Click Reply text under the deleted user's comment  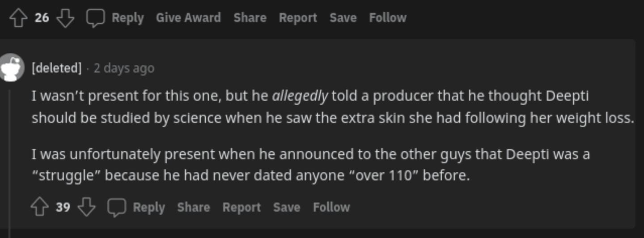click(149, 207)
